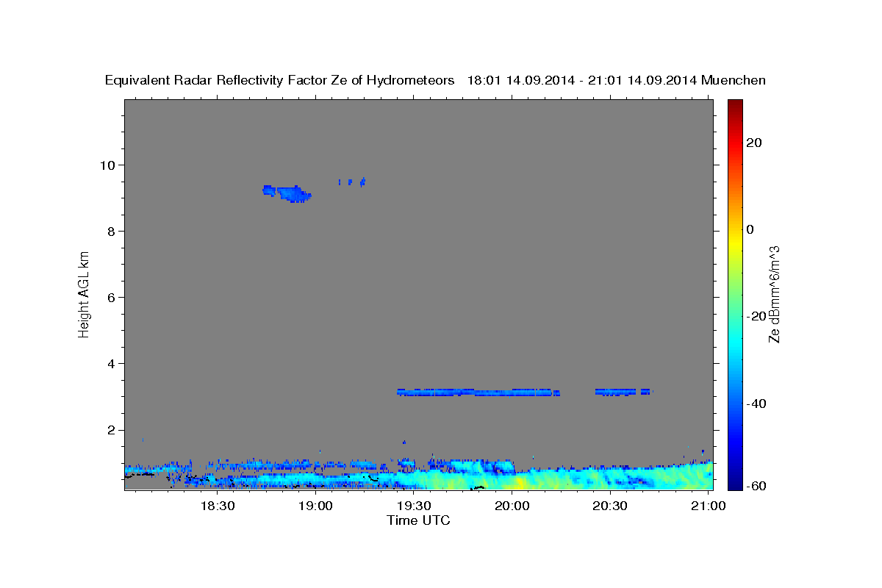Click the thin cloud layer near 3 km
Image resolution: width=882 pixels, height=588 pixels.
coord(478,392)
